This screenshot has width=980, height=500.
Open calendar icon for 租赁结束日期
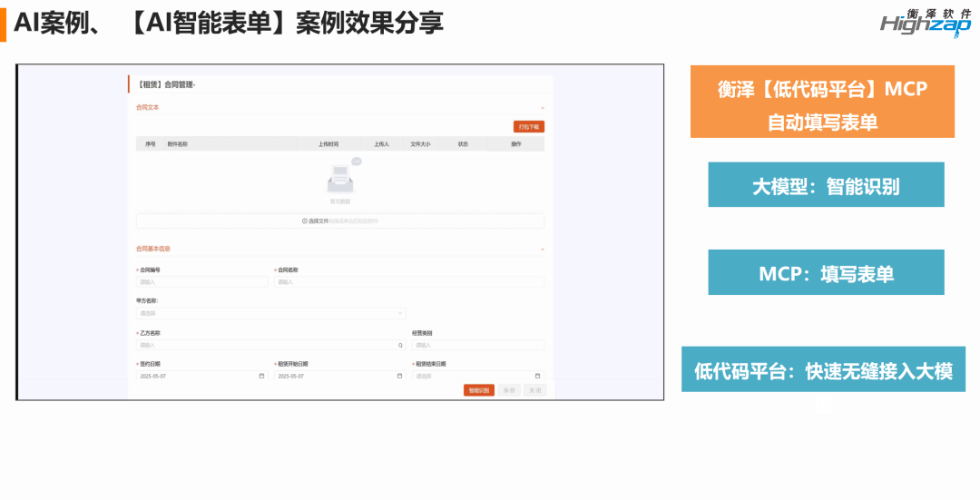click(x=537, y=376)
